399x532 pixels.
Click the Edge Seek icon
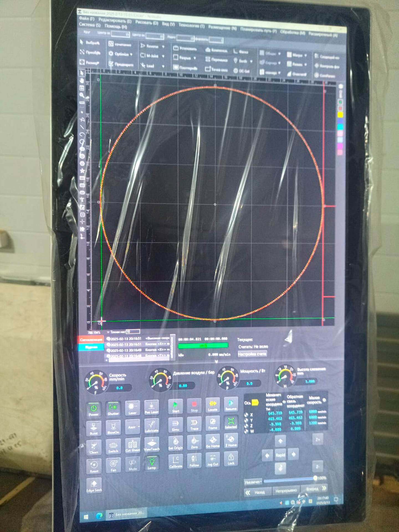[94, 485]
